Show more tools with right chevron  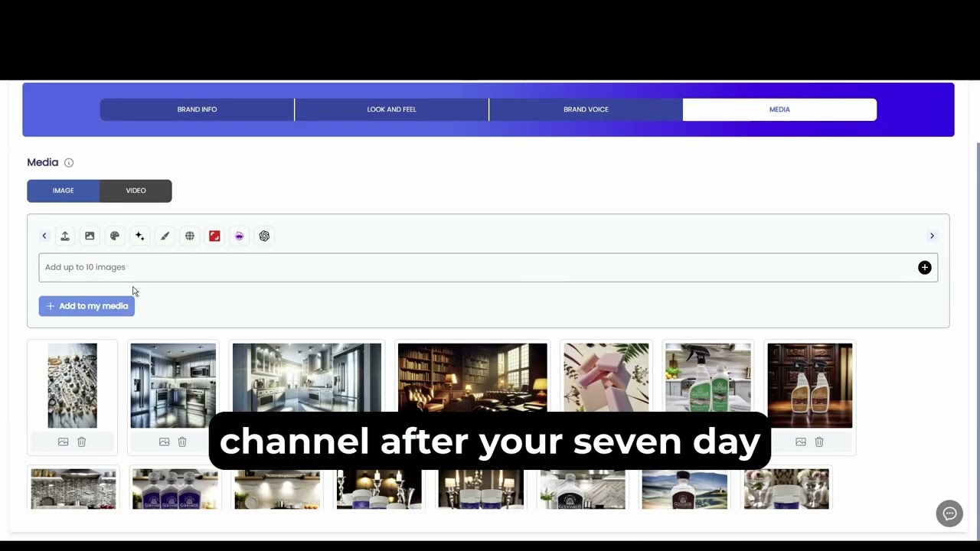pos(932,236)
